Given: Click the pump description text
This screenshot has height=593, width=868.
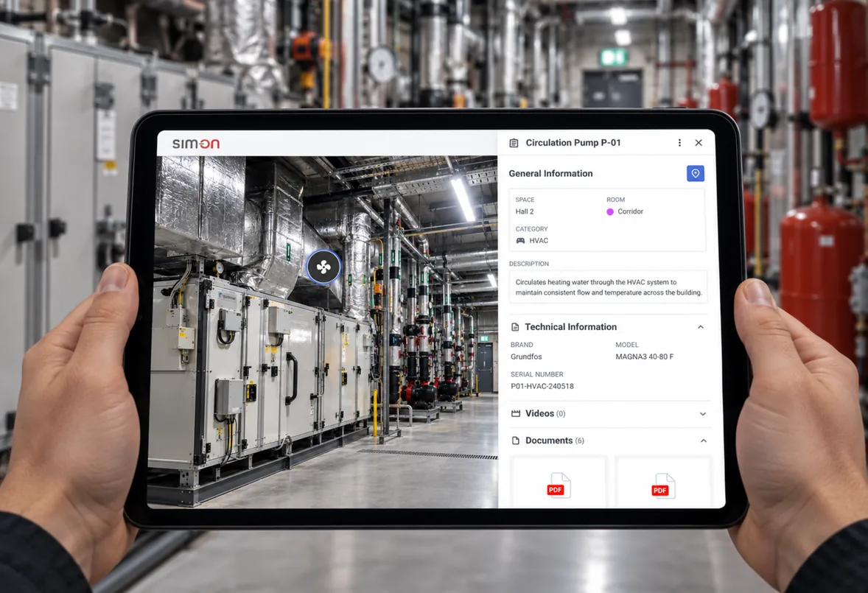Looking at the screenshot, I should coord(609,287).
